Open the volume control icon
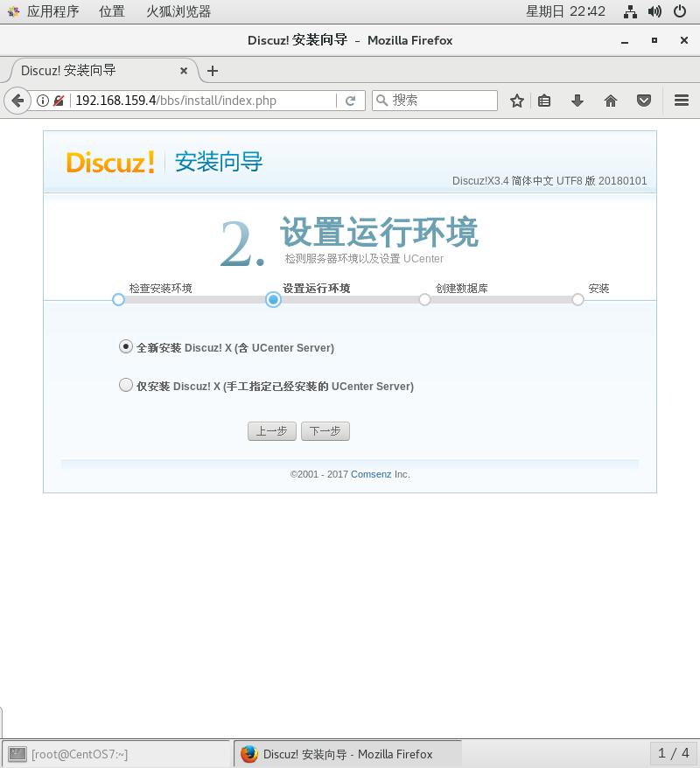Image resolution: width=700 pixels, height=768 pixels. coord(654,11)
